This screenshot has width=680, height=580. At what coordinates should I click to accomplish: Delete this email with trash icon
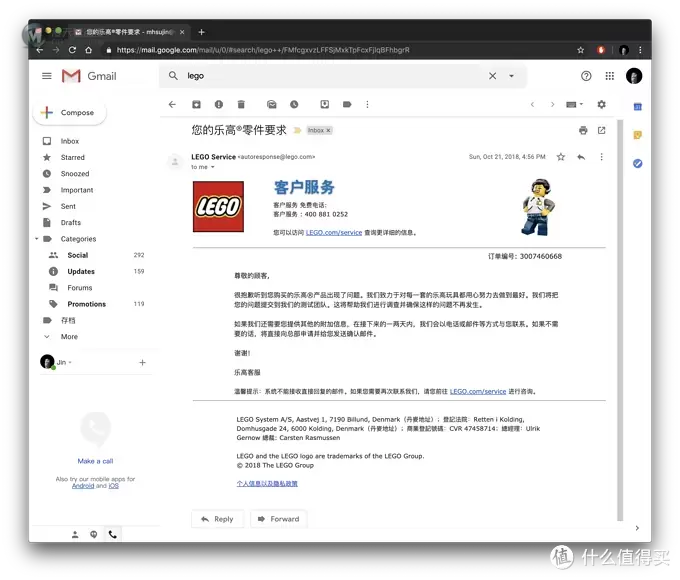241,104
